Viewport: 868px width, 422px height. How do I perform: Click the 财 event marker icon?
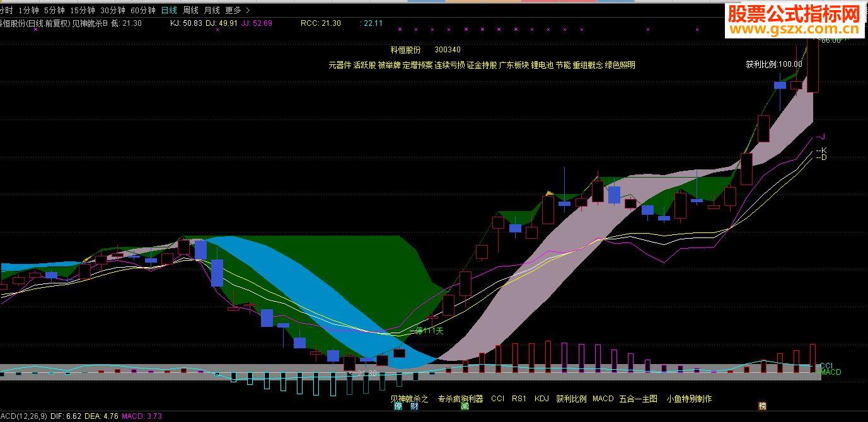414,406
